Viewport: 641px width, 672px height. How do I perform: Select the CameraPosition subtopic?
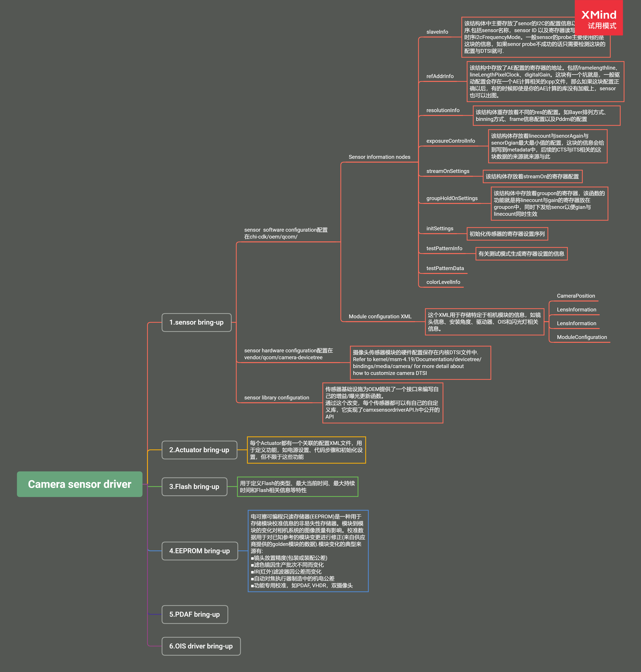(576, 296)
